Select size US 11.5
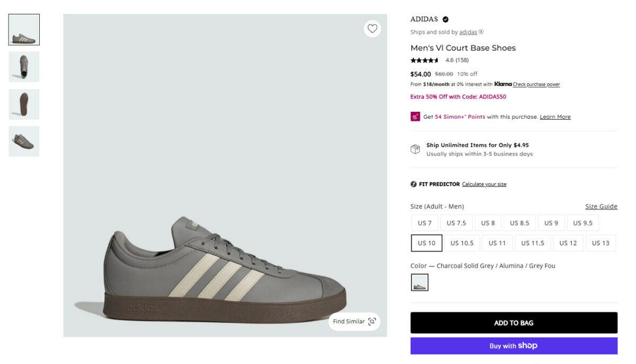 (x=533, y=243)
